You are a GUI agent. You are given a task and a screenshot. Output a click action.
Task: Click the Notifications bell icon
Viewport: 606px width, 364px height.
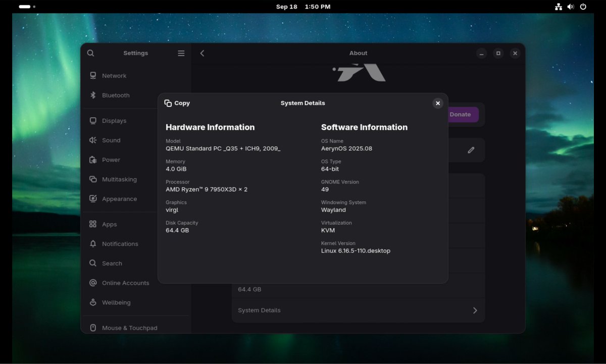pyautogui.click(x=93, y=244)
